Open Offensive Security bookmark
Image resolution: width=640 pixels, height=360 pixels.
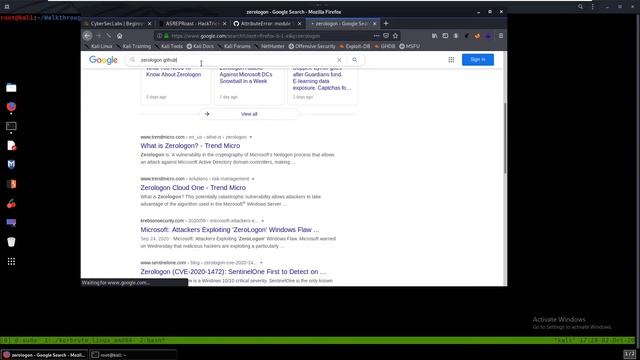[x=312, y=46]
